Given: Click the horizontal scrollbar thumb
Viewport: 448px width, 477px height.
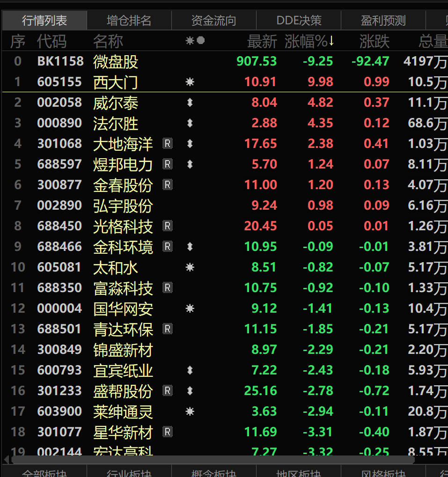Looking at the screenshot, I should click(x=213, y=459).
